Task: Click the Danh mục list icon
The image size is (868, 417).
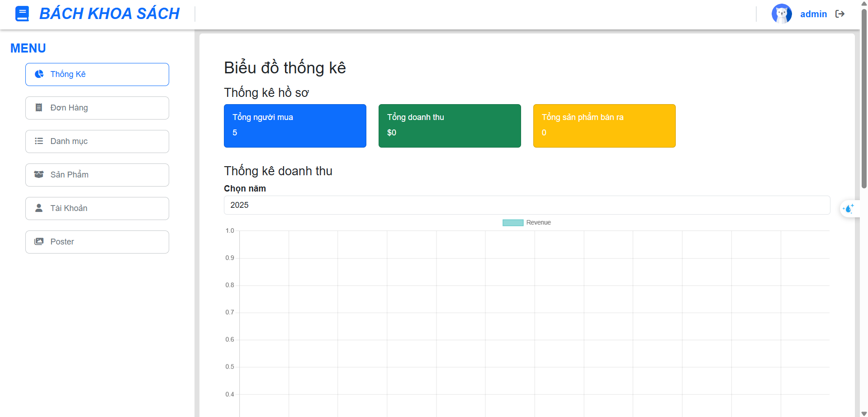Action: (x=38, y=141)
